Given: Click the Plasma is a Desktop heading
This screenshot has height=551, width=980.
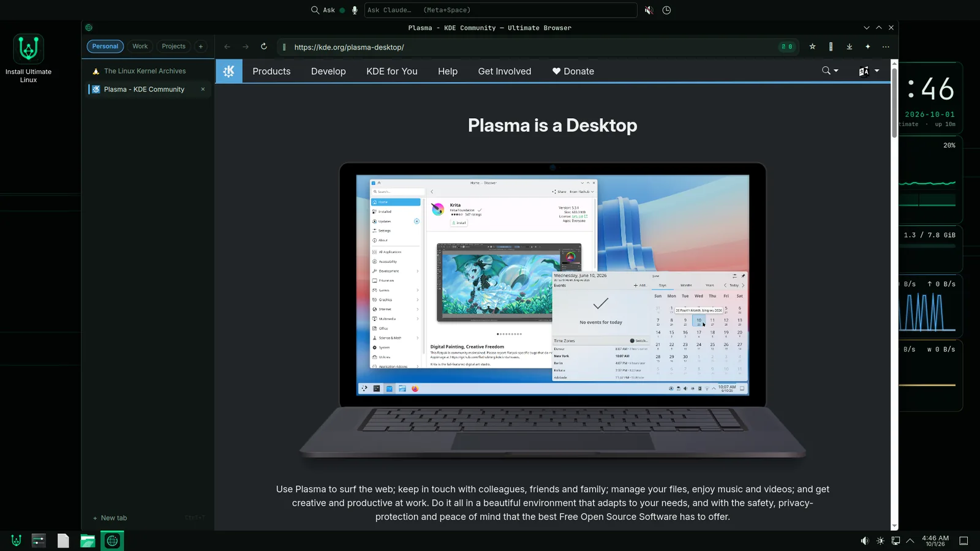Looking at the screenshot, I should click(x=552, y=125).
